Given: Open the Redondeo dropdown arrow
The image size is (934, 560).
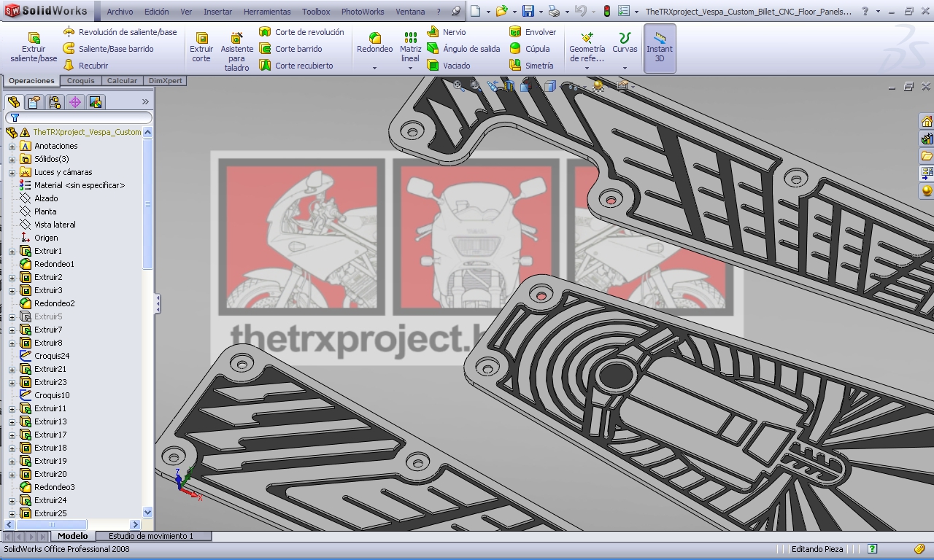Looking at the screenshot, I should [x=374, y=68].
